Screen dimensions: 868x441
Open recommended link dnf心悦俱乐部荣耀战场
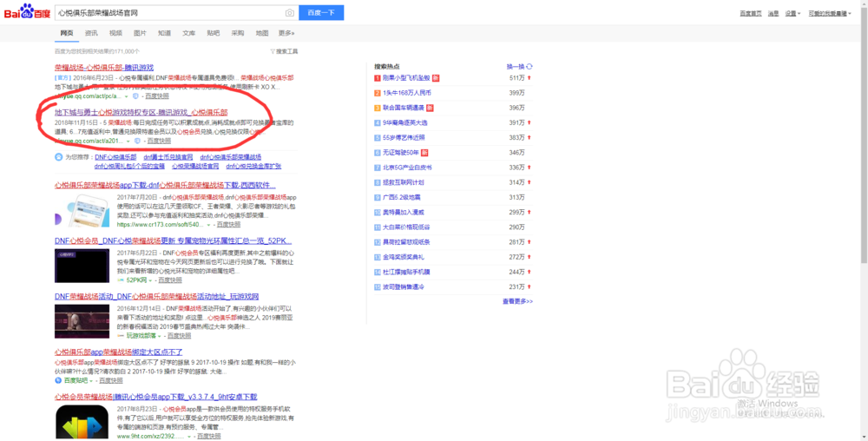(230, 157)
